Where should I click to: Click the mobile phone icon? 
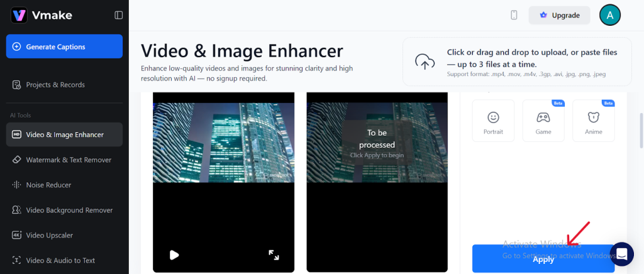coord(514,15)
